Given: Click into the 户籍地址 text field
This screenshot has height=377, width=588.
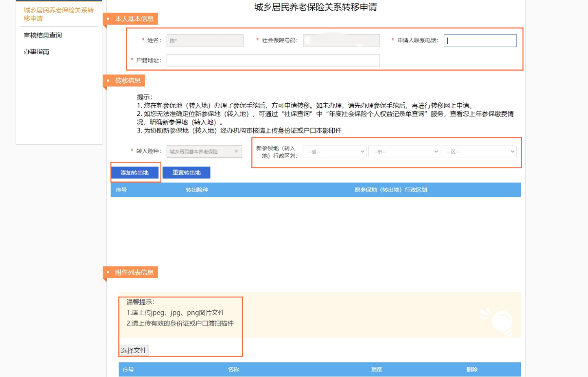Looking at the screenshot, I should [273, 60].
